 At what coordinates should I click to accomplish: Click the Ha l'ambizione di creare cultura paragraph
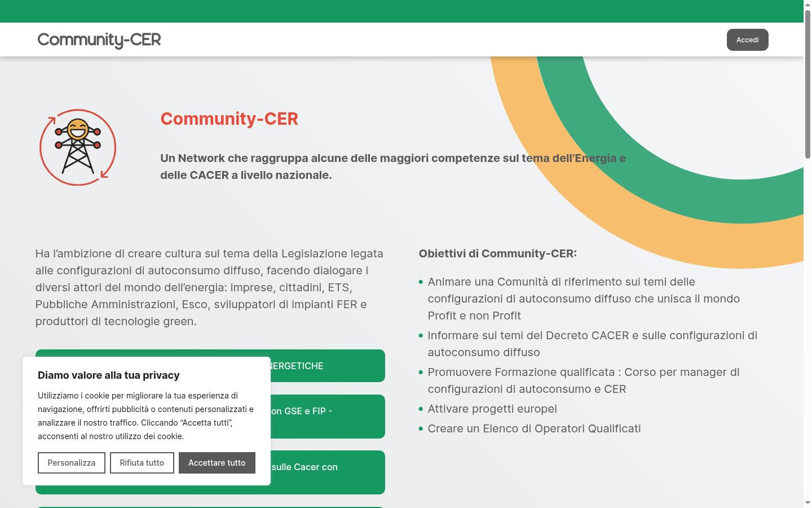pos(209,287)
